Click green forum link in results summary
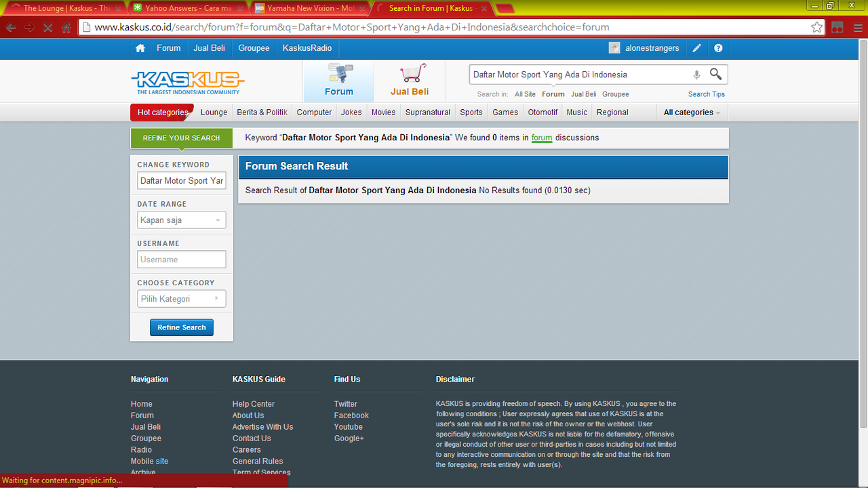The height and width of the screenshot is (488, 868). (x=542, y=138)
